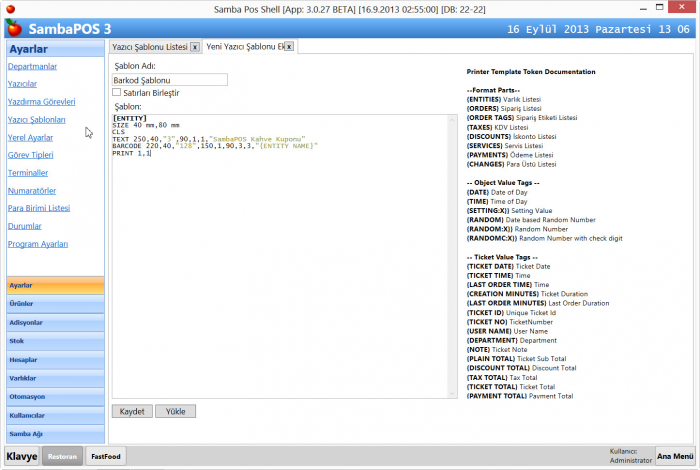Close the Yazıcı Şablonu Listesi tab

pos(194,47)
